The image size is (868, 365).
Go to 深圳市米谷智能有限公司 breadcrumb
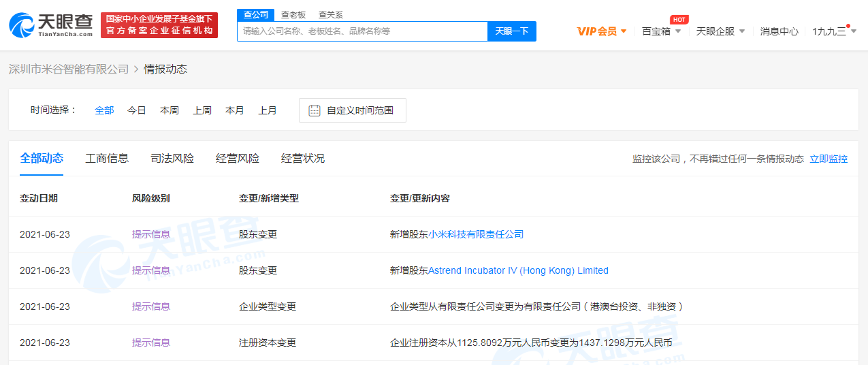(69, 69)
